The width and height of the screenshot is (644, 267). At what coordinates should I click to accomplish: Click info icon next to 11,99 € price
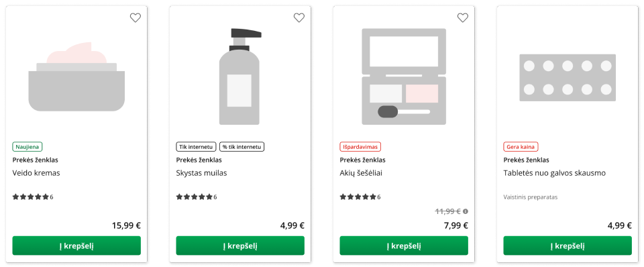tap(466, 211)
